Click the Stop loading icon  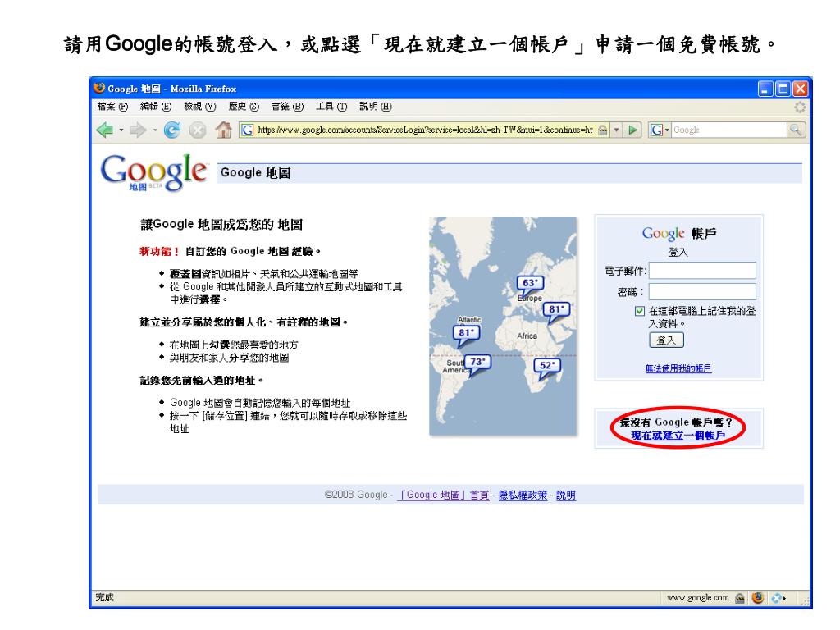point(198,130)
